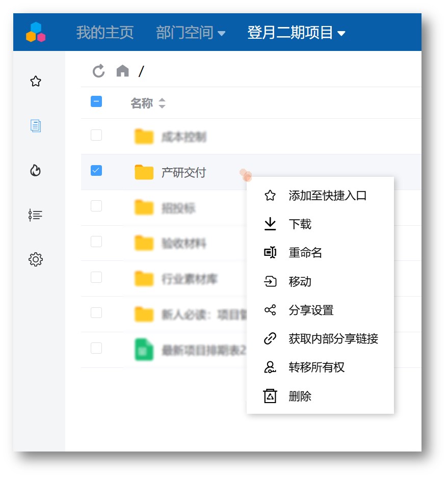Click the 产研交付 folder icon
Screen dimensions: 448x478
click(x=144, y=172)
